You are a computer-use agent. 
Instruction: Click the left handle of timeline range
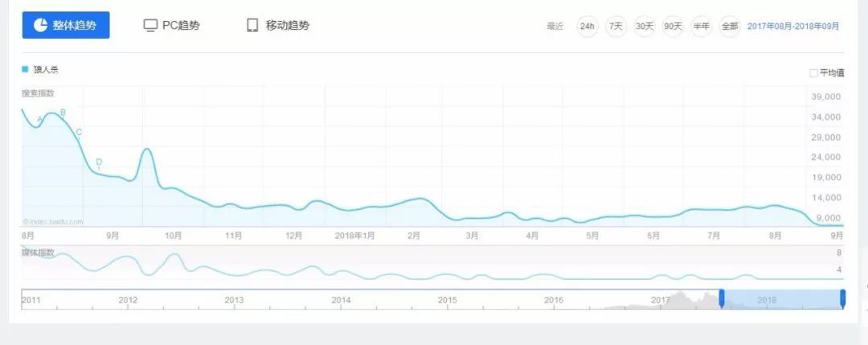(x=721, y=298)
